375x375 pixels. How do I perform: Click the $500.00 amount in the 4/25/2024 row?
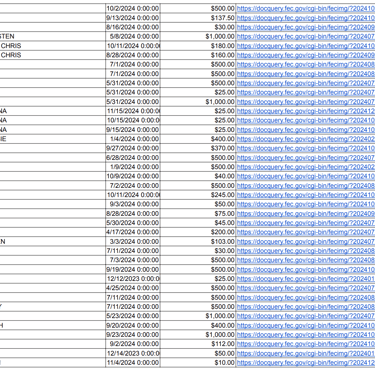[198, 288]
